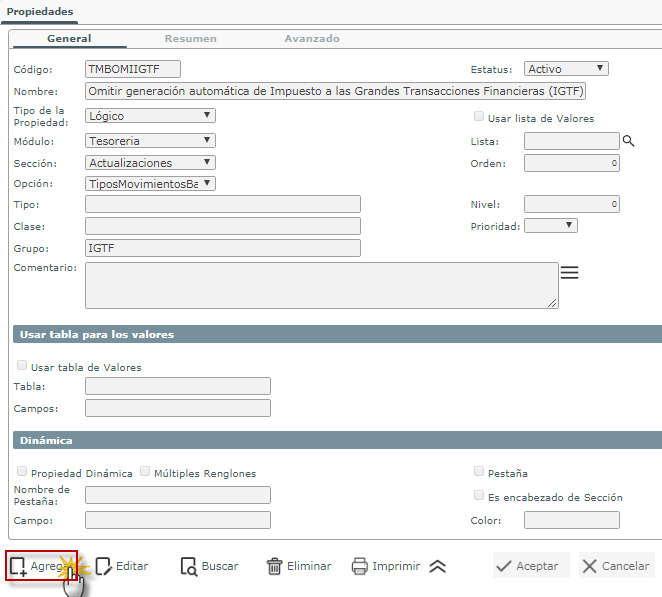Enable Usar lista de Valores checkbox
The width and height of the screenshot is (662, 597).
[x=479, y=117]
